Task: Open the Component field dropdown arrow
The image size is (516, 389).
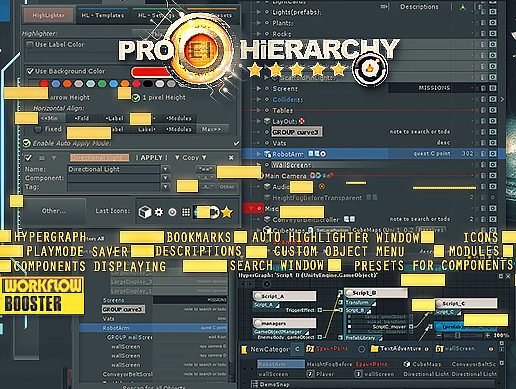Action: [166, 178]
